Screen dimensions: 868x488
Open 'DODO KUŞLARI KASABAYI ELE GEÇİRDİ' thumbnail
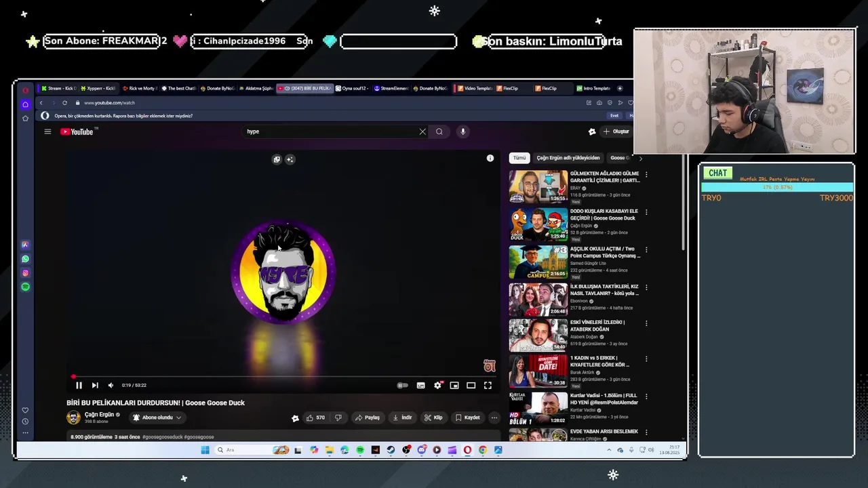538,224
